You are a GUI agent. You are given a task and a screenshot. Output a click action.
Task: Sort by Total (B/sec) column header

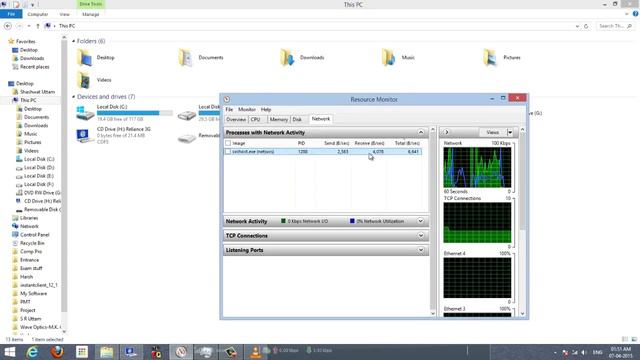pyautogui.click(x=407, y=143)
